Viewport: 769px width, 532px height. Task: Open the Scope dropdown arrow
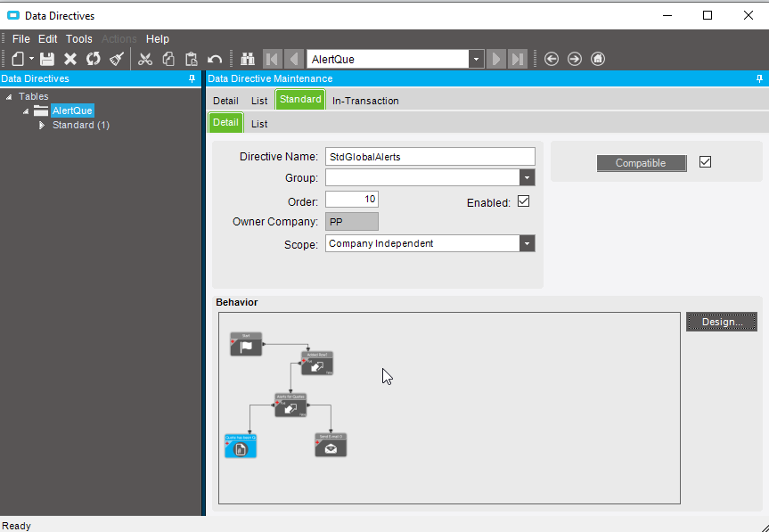point(528,243)
